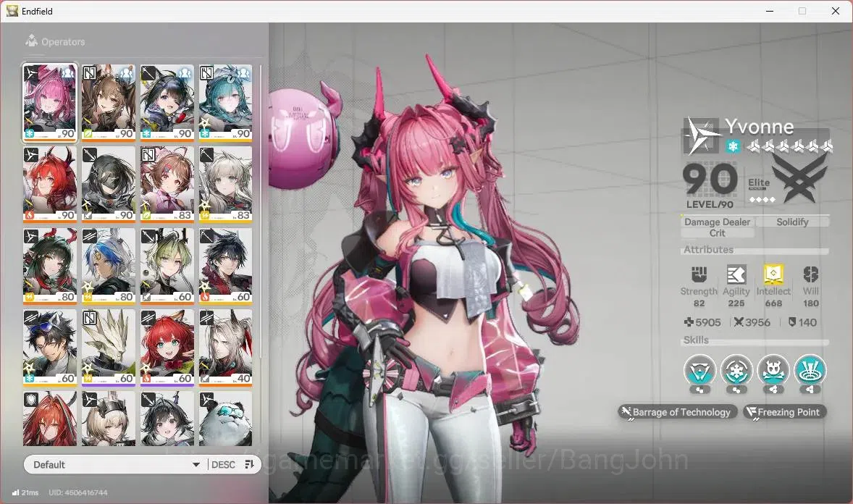This screenshot has width=853, height=504.
Task: Click the Operators header icon
Action: (x=31, y=41)
